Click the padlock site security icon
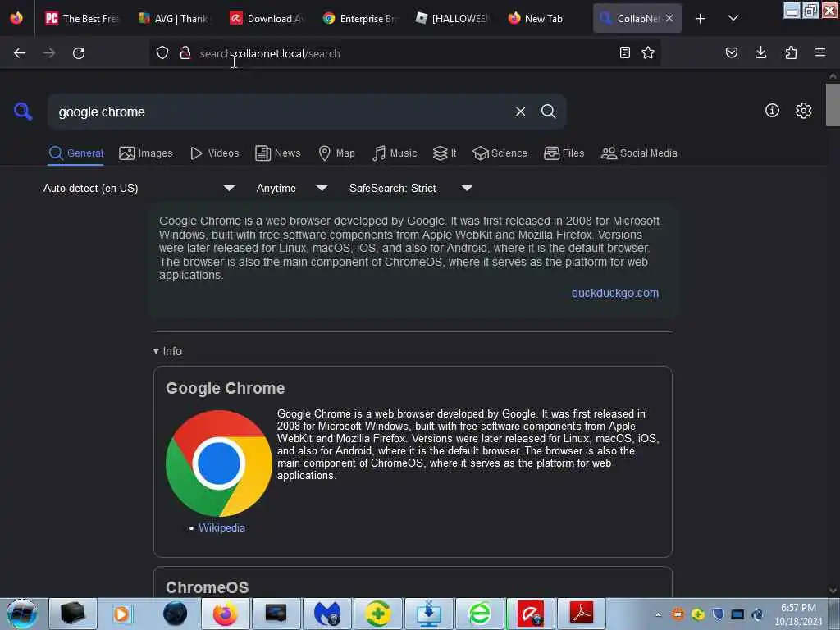This screenshot has width=840, height=630. (x=185, y=53)
